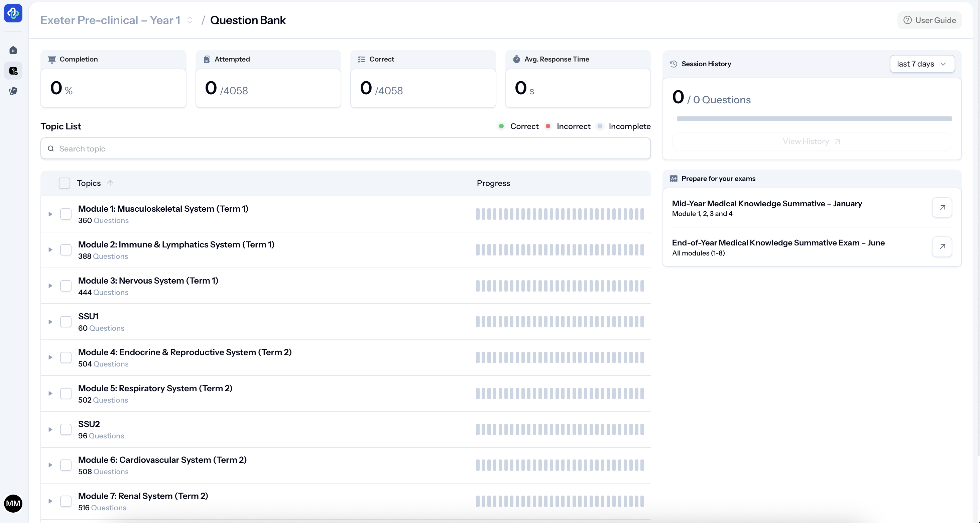Open the Home dashboard sidebar icon
The height and width of the screenshot is (523, 980).
[13, 50]
